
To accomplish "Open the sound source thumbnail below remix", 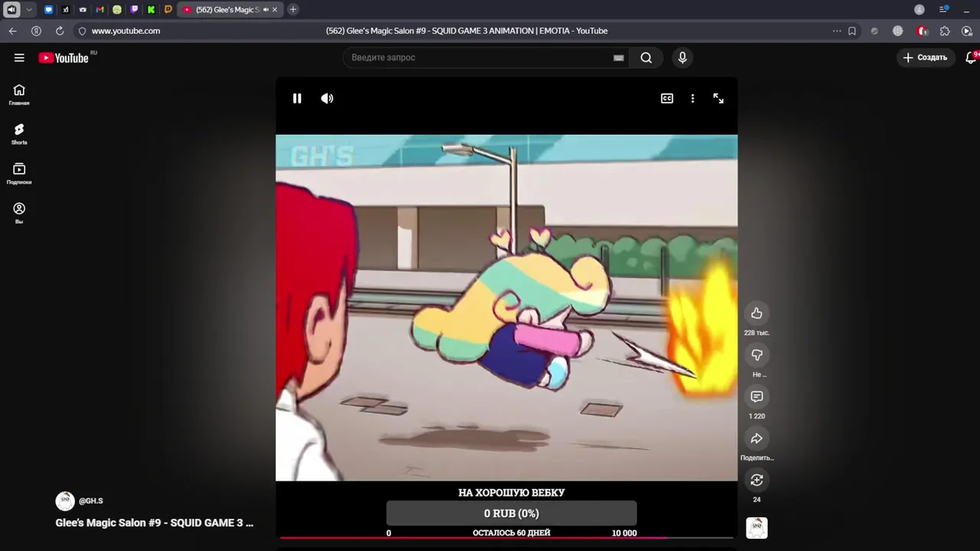I will pyautogui.click(x=756, y=528).
